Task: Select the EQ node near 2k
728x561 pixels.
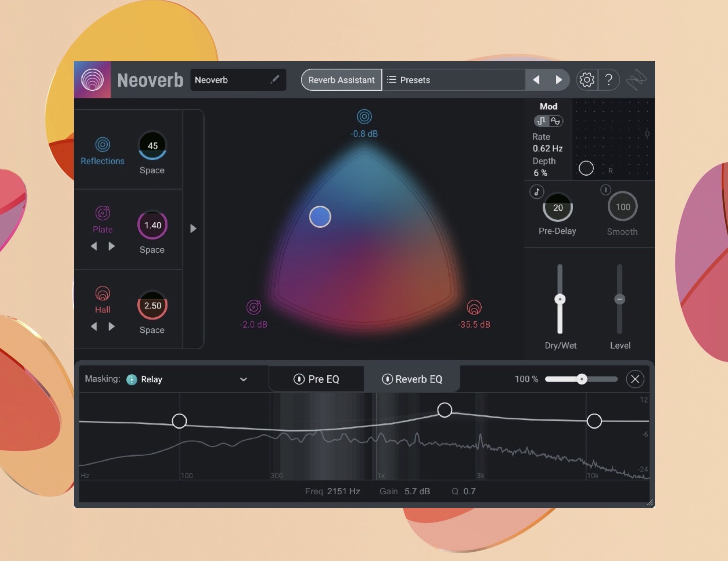Action: coord(444,410)
